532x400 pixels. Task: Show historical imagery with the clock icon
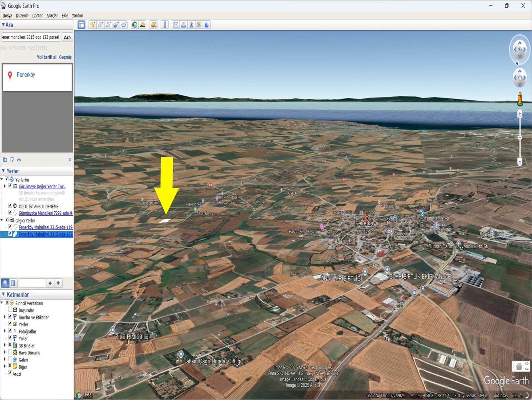tap(135, 25)
